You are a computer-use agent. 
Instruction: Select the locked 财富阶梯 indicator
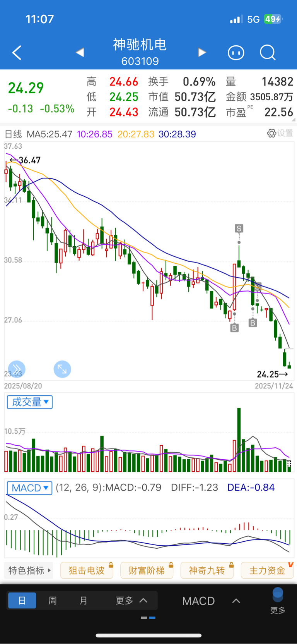(x=147, y=570)
